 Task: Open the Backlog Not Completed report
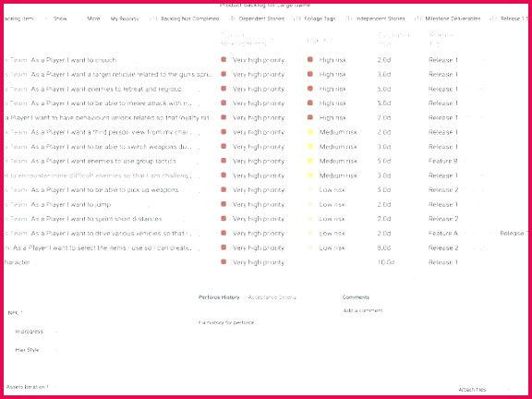(x=190, y=18)
